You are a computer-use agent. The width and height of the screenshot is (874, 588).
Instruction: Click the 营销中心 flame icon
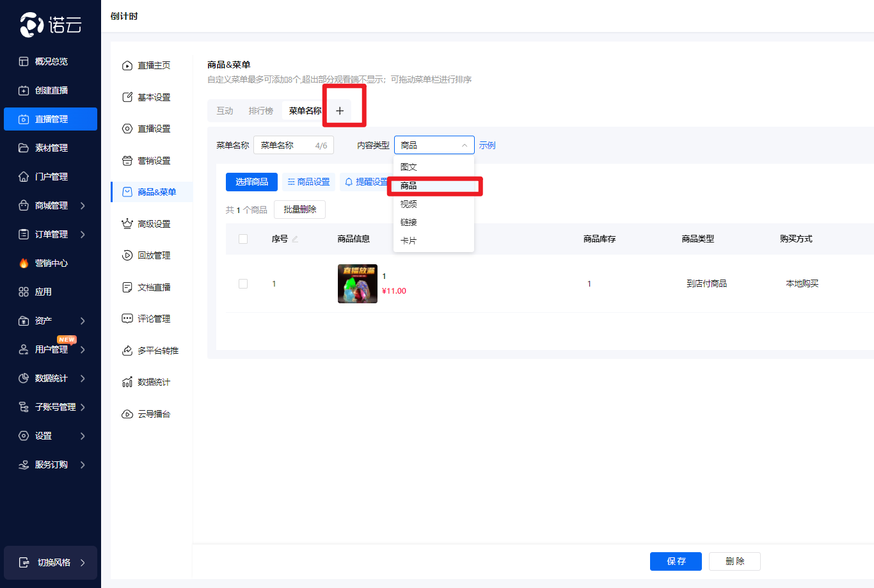(x=24, y=263)
